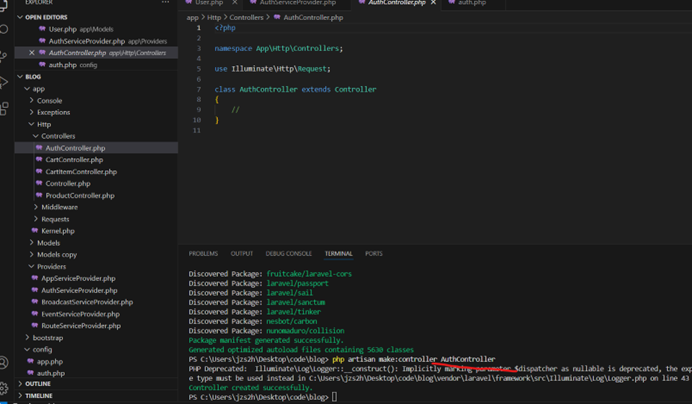Collapse the app folder
The width and height of the screenshot is (692, 404).
click(x=97, y=89)
